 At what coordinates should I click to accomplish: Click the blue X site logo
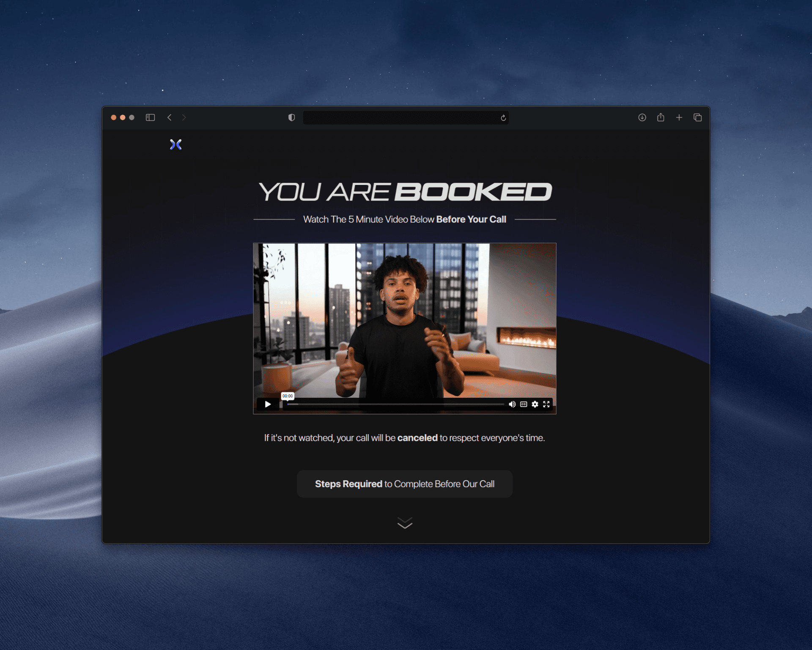pos(176,145)
